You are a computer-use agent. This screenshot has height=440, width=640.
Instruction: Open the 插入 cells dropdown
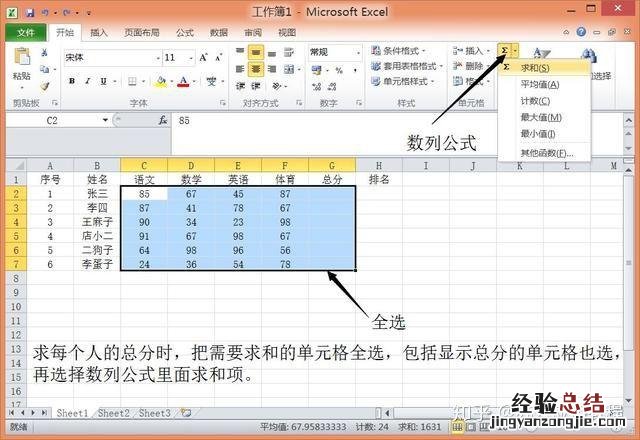[x=471, y=51]
